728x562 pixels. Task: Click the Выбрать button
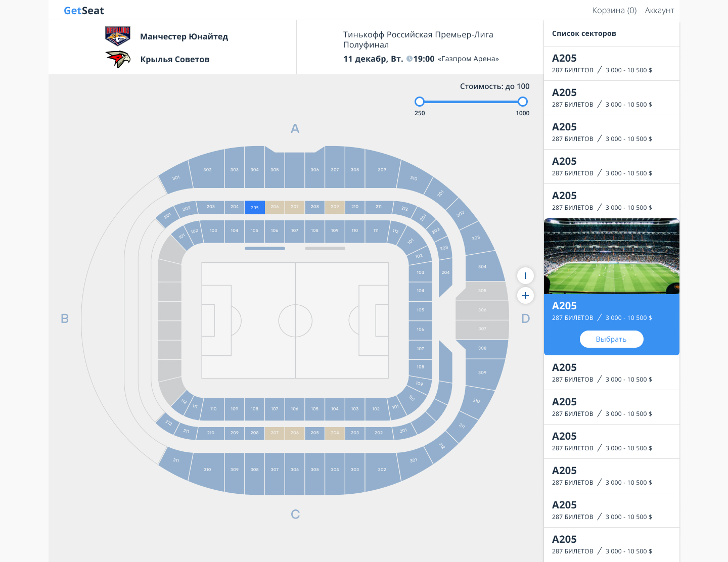[x=611, y=339]
